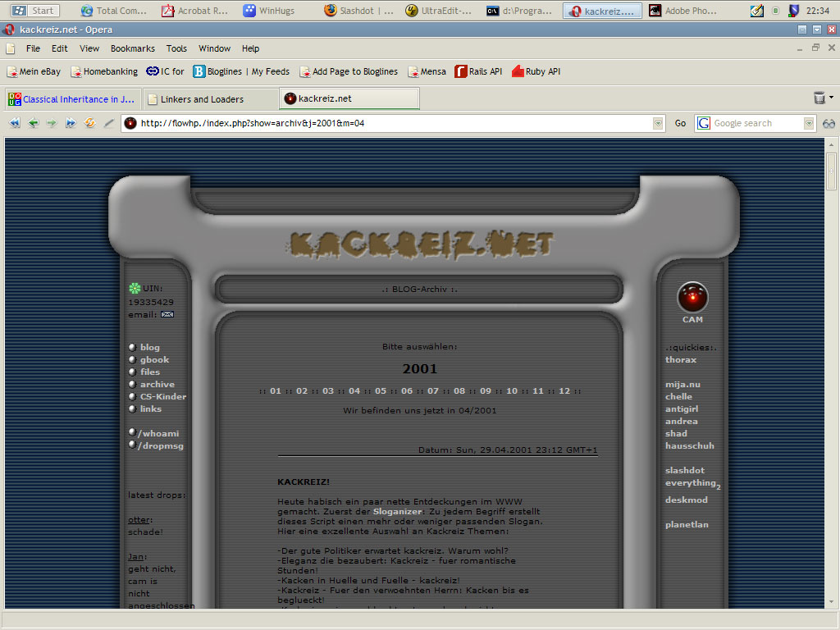Screen dimensions: 840x630
Task: Open the Tools menu
Action: tap(176, 48)
